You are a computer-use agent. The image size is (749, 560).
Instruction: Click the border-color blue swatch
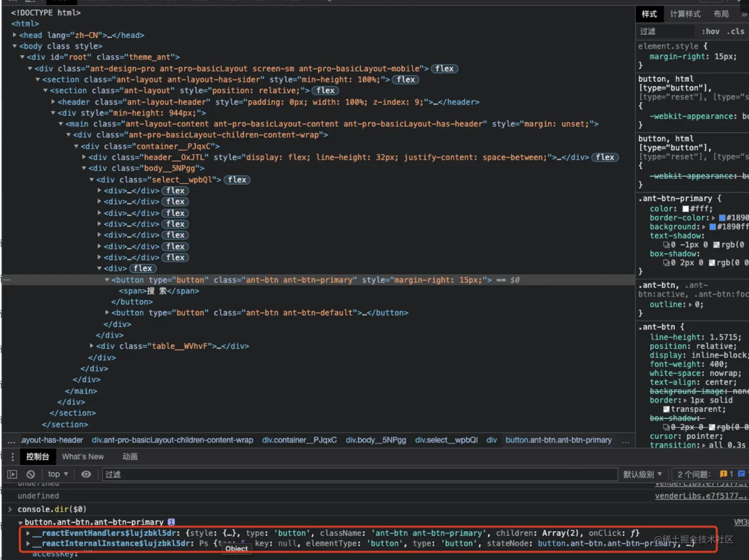722,218
